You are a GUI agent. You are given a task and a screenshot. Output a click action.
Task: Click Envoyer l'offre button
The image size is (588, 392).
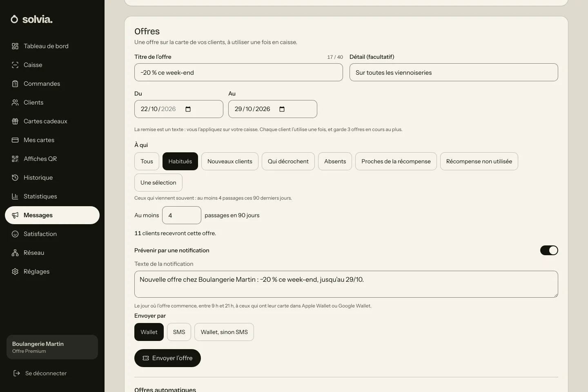coord(167,358)
